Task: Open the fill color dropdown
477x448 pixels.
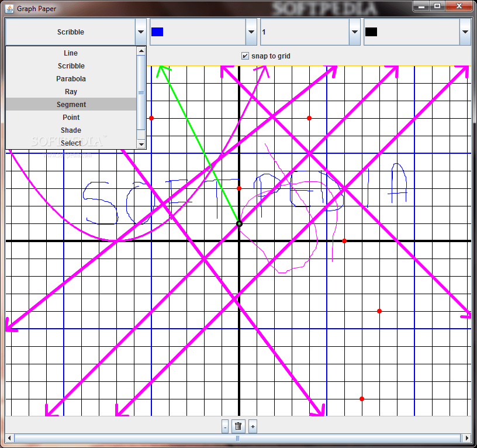Action: click(x=465, y=32)
